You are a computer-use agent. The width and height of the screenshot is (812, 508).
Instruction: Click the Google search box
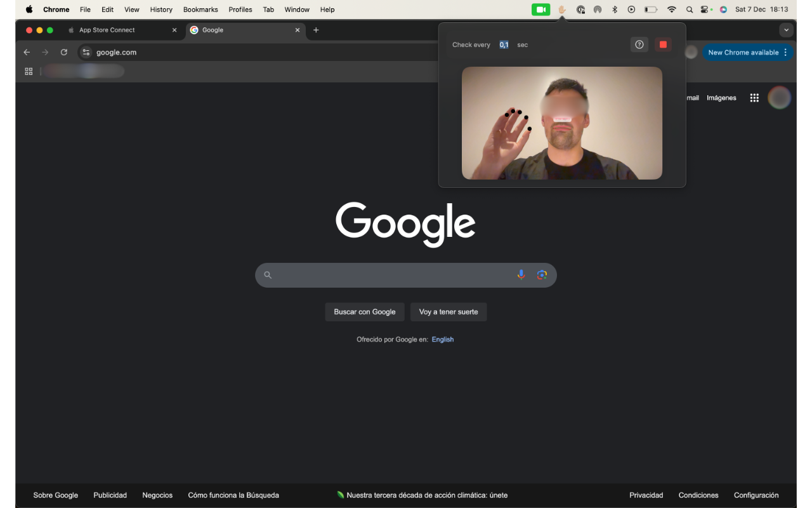[406, 275]
